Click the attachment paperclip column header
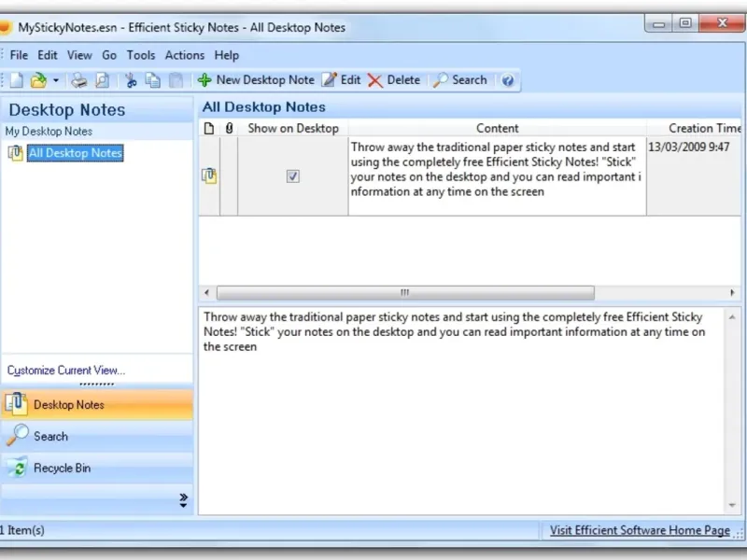747x560 pixels. click(x=229, y=128)
